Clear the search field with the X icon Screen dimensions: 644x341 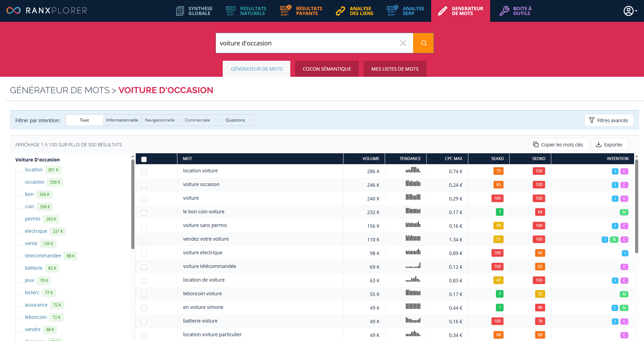[x=403, y=43]
